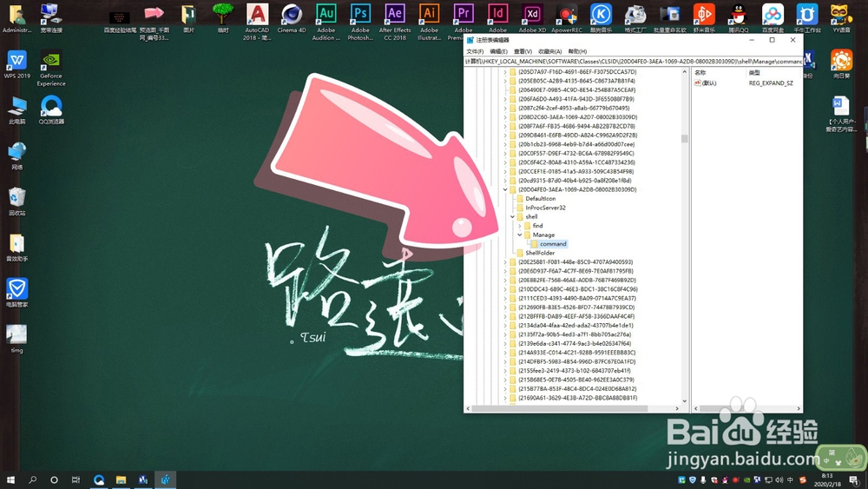
Task: Expand the find key
Action: [520, 226]
